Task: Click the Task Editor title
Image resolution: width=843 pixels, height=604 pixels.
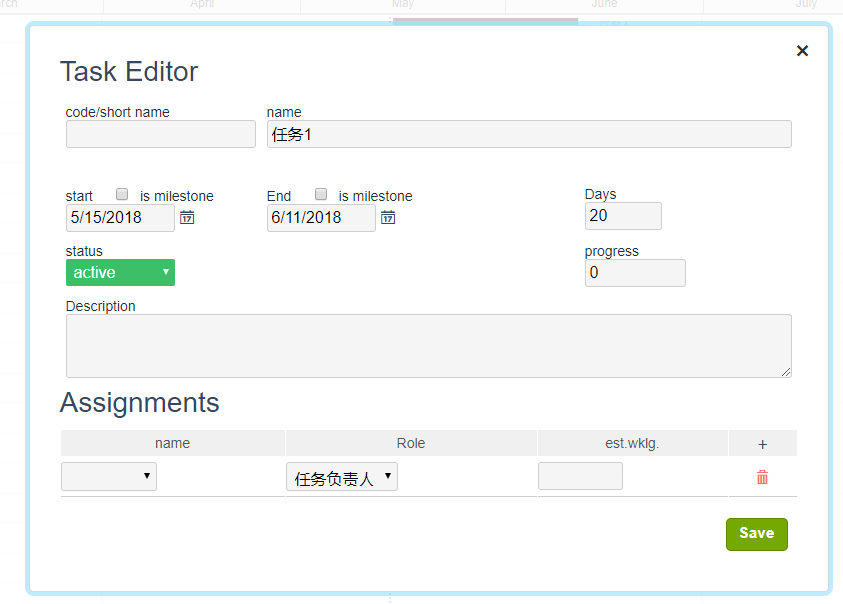Action: (129, 72)
